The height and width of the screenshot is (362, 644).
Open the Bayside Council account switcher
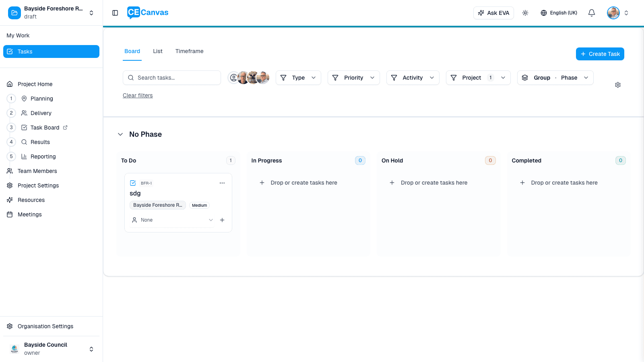(x=51, y=348)
